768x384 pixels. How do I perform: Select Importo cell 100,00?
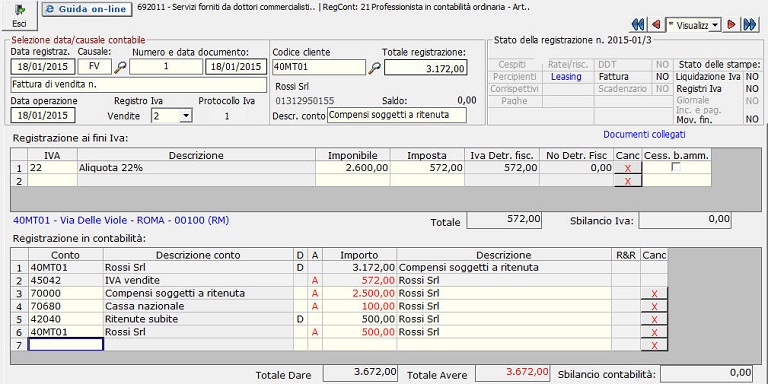tap(360, 306)
